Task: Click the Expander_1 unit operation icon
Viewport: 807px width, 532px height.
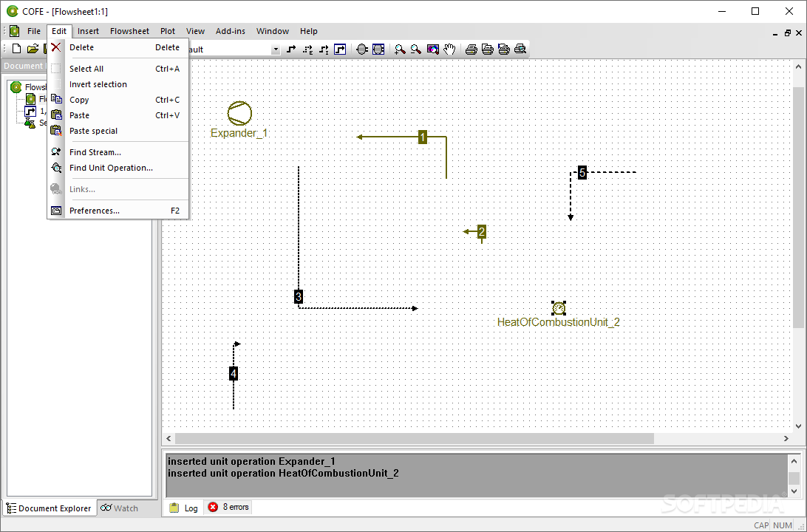Action: (x=240, y=113)
